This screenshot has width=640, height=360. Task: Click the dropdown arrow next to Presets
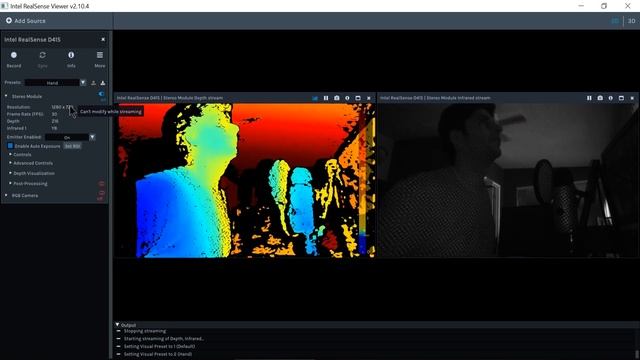click(x=83, y=83)
